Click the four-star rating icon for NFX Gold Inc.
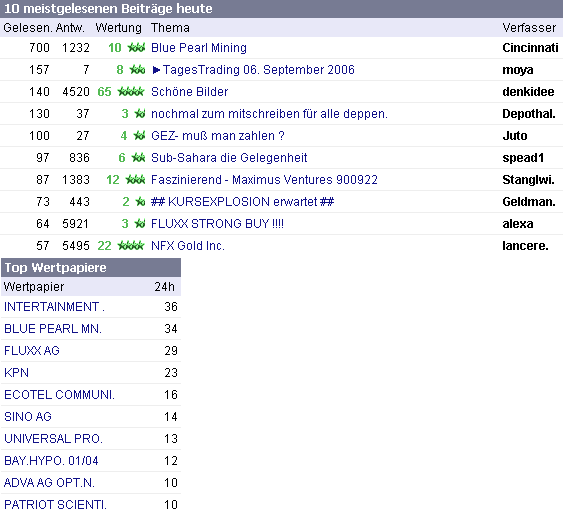 (x=131, y=245)
